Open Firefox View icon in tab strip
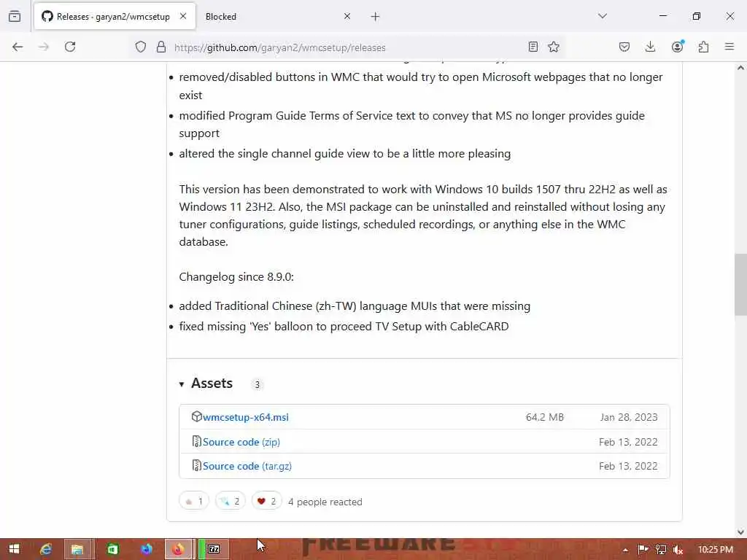This screenshot has height=560, width=747. coord(15,17)
